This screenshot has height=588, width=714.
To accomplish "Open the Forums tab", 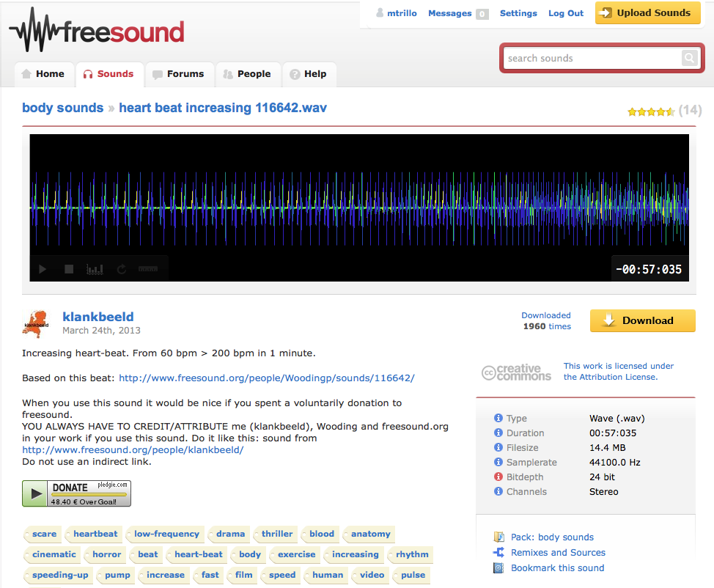I will tap(180, 74).
